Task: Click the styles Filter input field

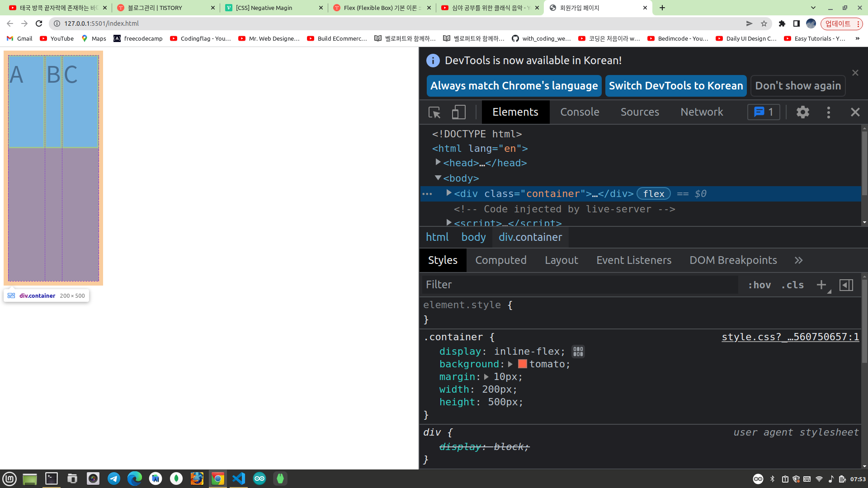Action: [579, 285]
